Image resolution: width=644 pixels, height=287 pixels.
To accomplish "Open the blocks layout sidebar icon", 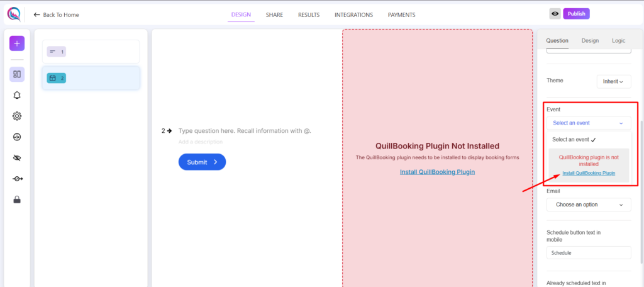I will pos(17,74).
